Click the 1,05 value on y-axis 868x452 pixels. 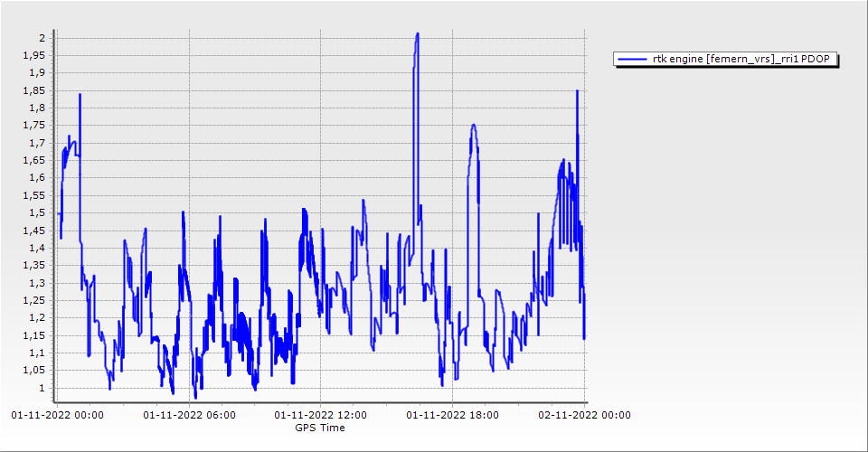(x=33, y=370)
